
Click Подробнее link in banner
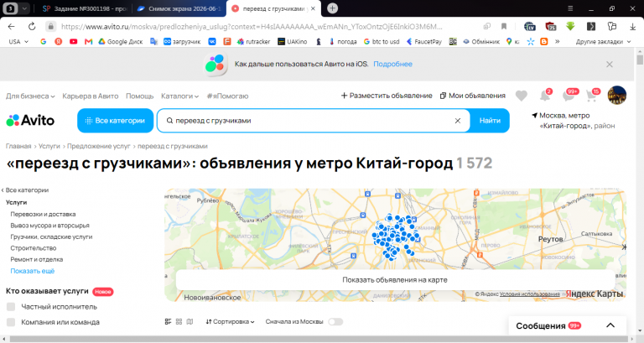tap(392, 64)
